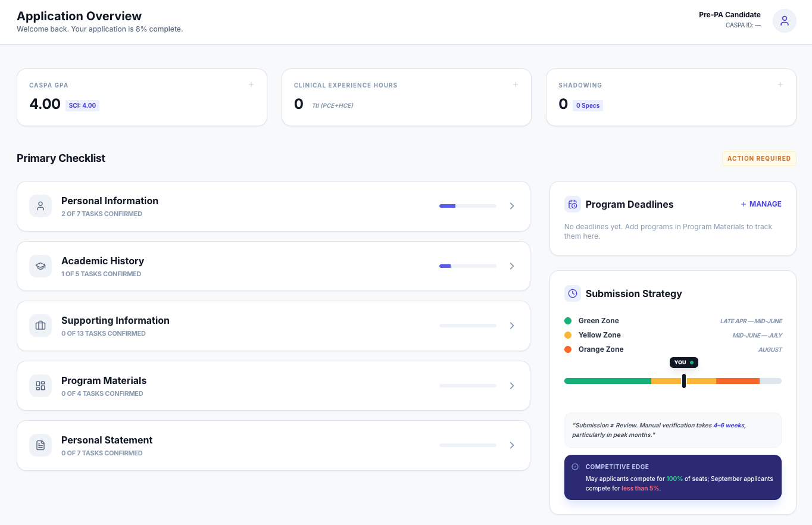Click the calendar icon next to Program Deadlines
Viewport: 812px width, 525px height.
573,204
